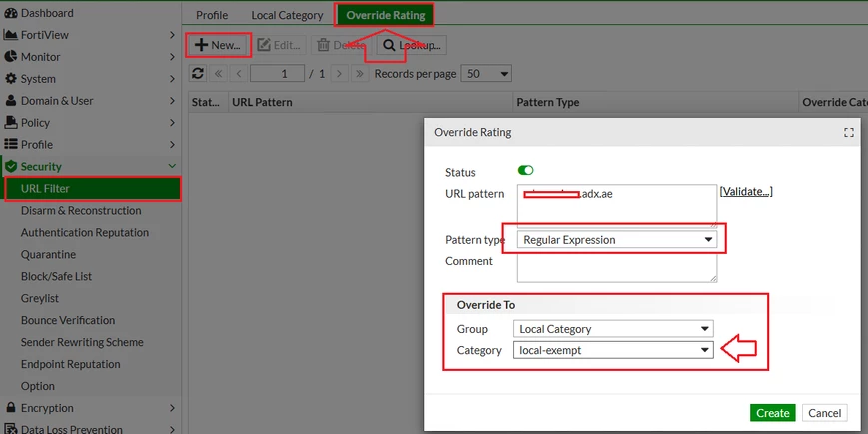Open the Pattern type dropdown
868x434 pixels.
coord(617,240)
